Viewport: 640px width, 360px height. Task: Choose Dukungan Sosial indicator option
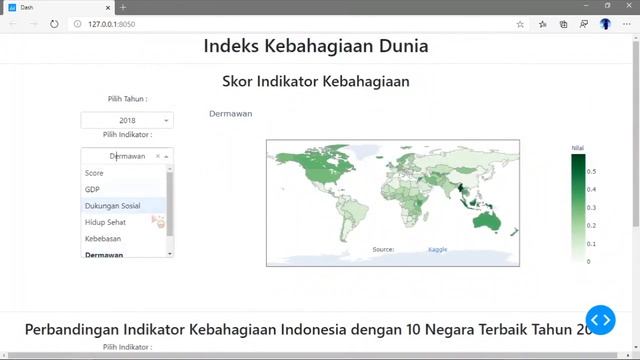point(124,206)
